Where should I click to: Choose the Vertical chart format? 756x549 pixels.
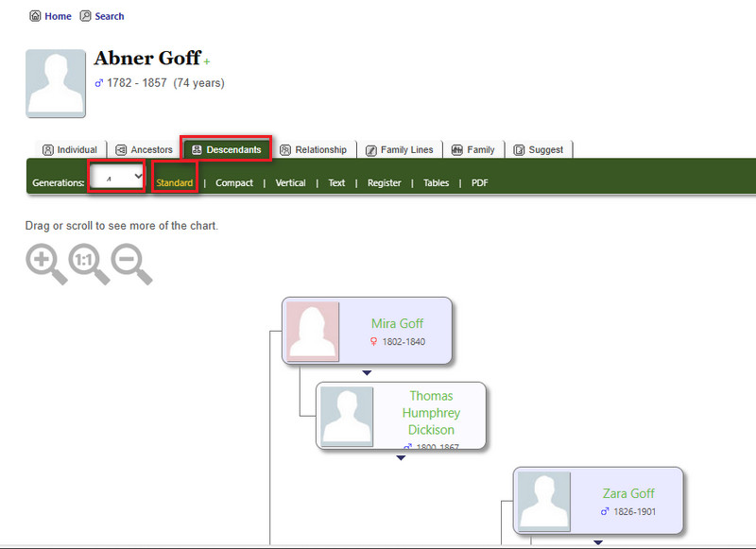(290, 183)
